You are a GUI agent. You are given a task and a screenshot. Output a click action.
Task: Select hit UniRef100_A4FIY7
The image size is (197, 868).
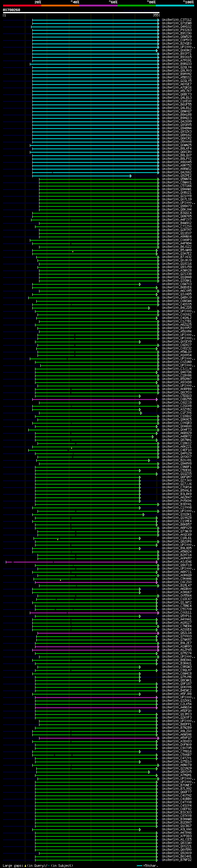tap(177, 220)
